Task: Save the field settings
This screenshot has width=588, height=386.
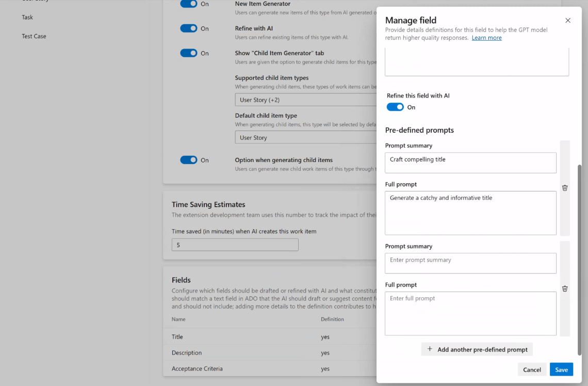Action: (561, 369)
